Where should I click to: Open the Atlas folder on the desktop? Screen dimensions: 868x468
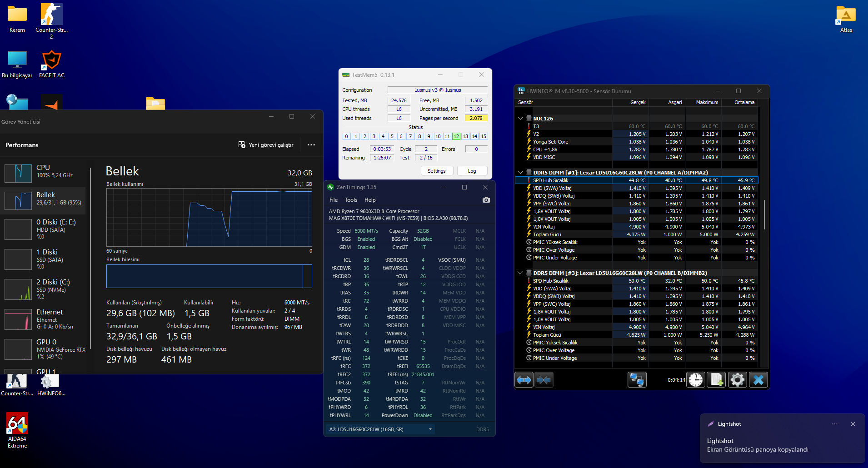click(x=846, y=19)
